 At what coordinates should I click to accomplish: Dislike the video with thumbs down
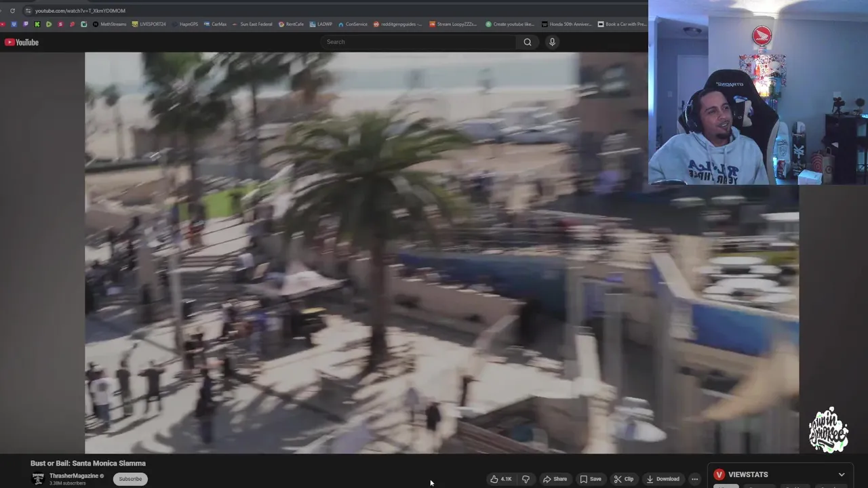pos(526,479)
